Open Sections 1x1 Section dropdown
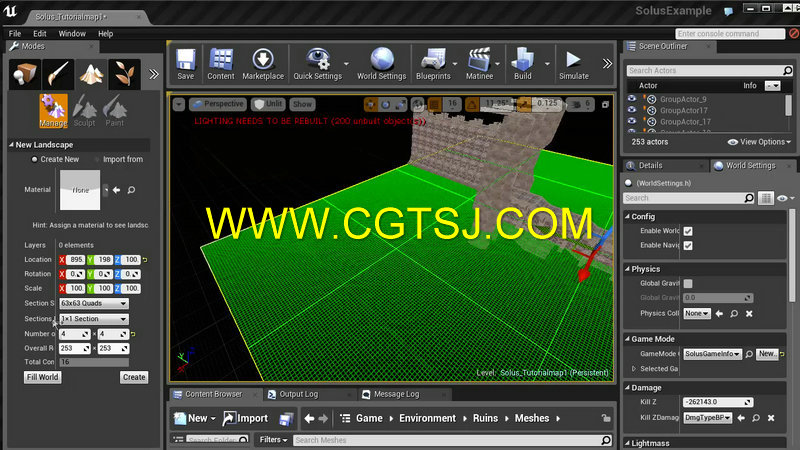This screenshot has width=800, height=450. (94, 319)
